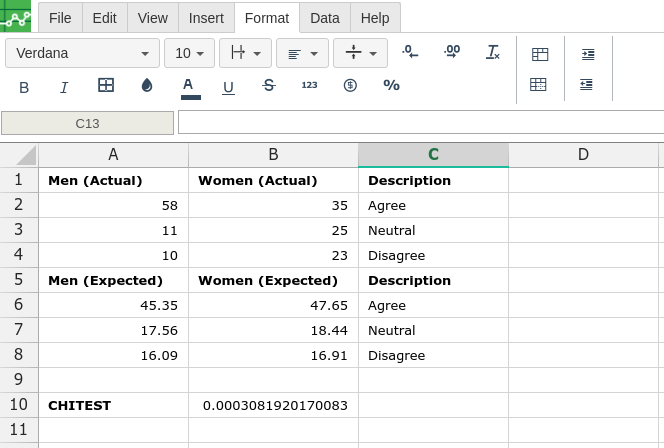Open the horizontal alignment dropdown
This screenshot has width=664, height=448.
pyautogui.click(x=302, y=53)
